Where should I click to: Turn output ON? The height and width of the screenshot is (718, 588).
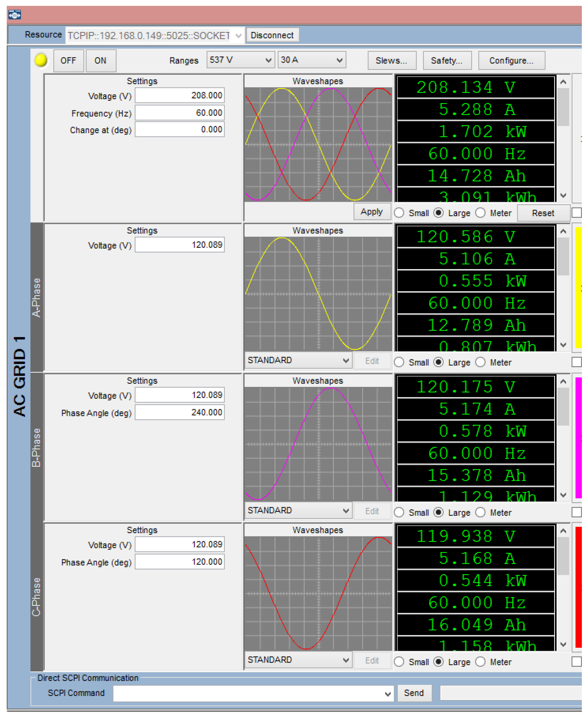101,61
